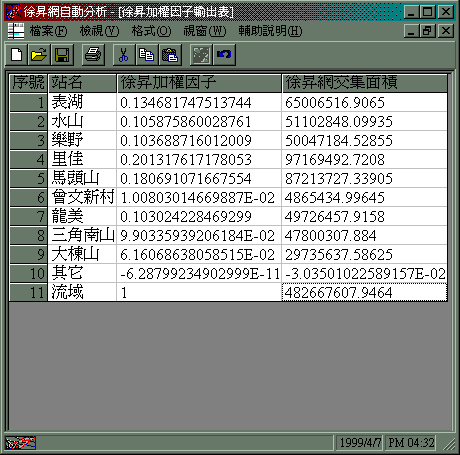Select row header number 6
Screen dimensions: 460x455
point(29,197)
